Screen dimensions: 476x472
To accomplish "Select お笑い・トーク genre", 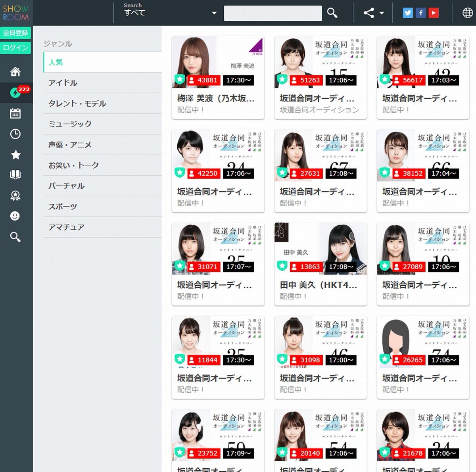I will tap(102, 165).
